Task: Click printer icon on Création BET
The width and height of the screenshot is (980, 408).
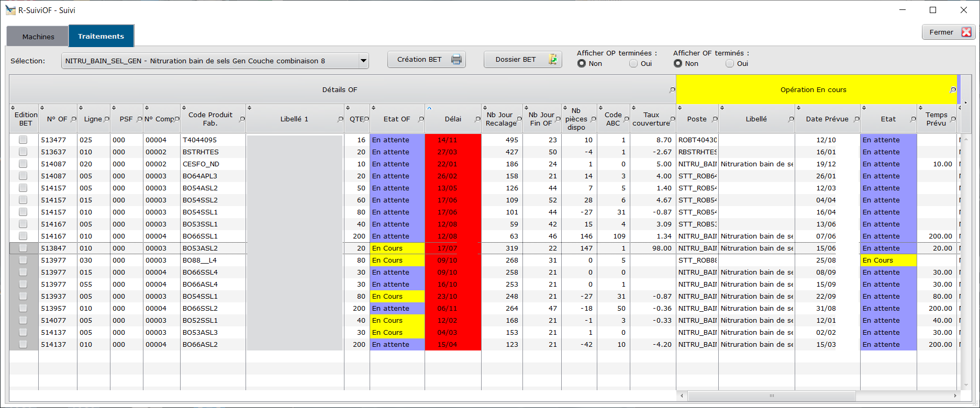Action: [456, 60]
